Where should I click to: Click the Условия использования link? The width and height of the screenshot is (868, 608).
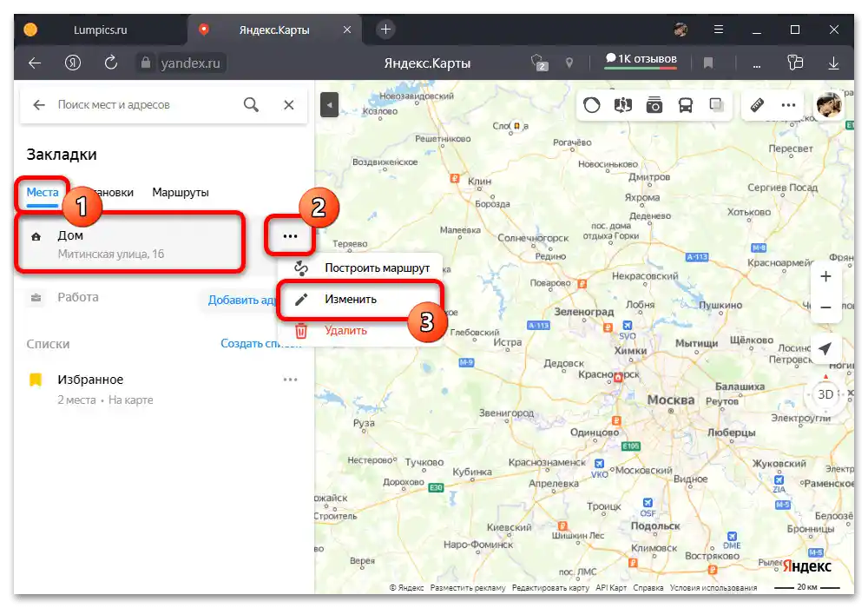tap(713, 587)
